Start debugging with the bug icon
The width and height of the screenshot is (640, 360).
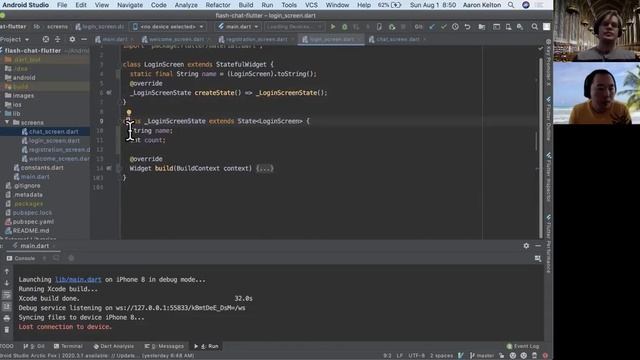[344, 27]
